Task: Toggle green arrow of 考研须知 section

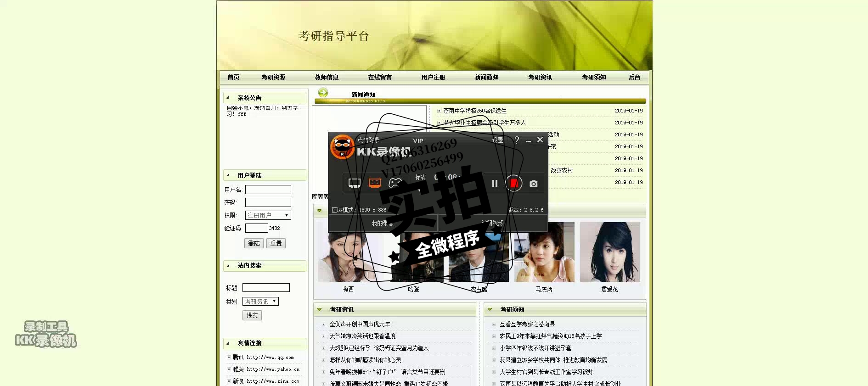Action: click(x=490, y=309)
